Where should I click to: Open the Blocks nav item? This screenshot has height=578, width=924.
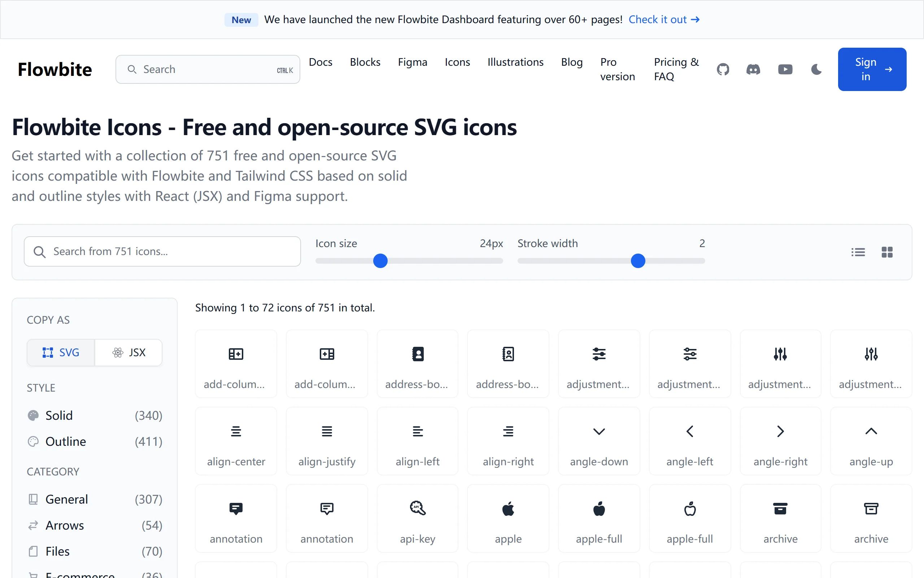coord(365,62)
